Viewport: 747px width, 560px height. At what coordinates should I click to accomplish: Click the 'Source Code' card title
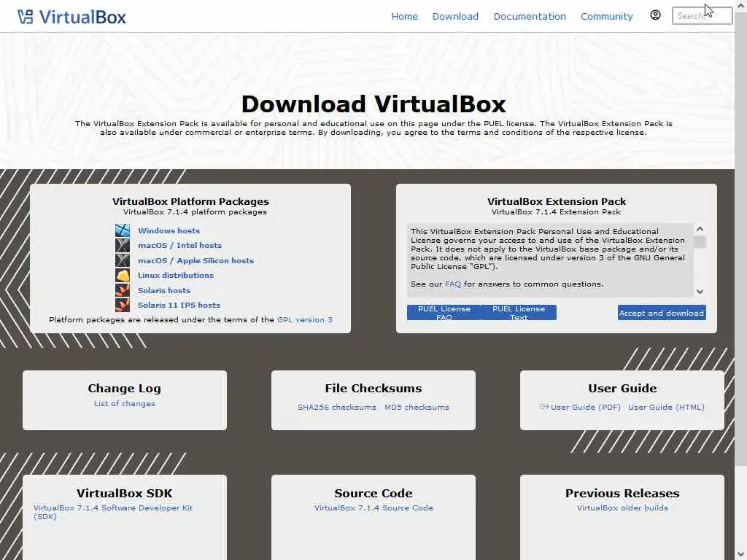373,493
